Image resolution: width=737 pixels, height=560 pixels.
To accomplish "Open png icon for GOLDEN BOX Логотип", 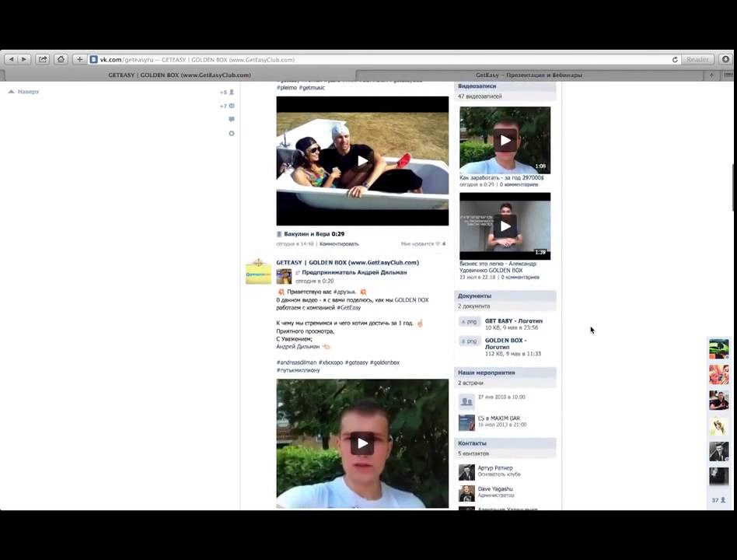I will point(469,341).
